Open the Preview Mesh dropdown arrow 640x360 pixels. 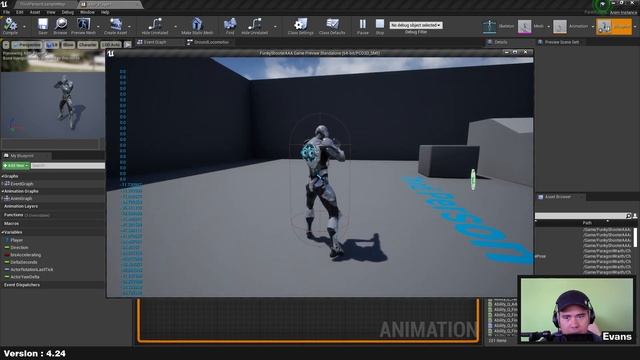click(98, 27)
